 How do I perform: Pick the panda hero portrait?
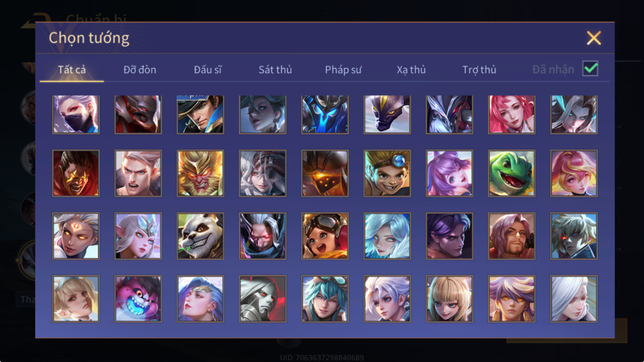[x=200, y=236]
